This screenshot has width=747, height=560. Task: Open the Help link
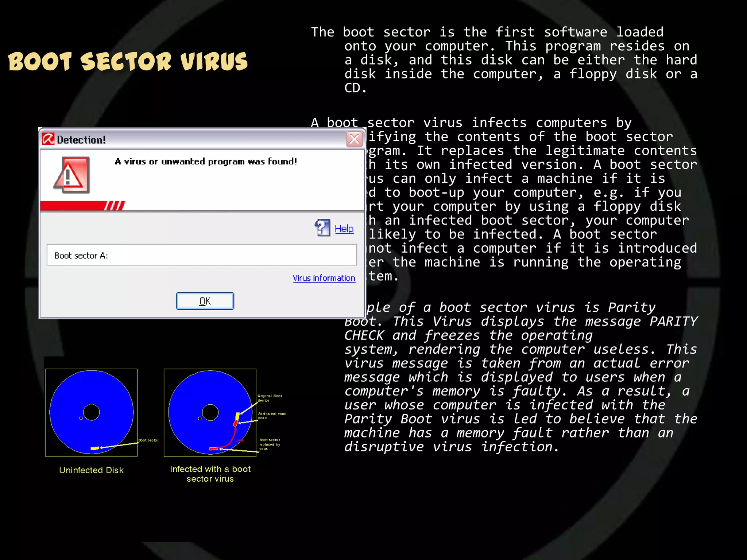(344, 229)
